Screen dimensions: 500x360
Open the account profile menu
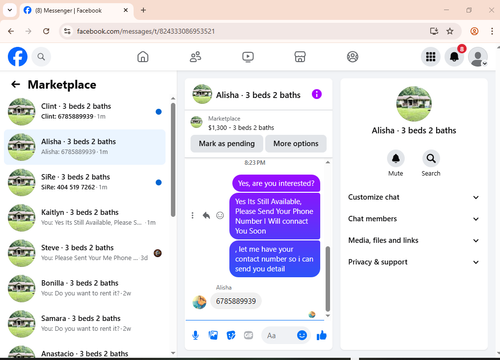(x=478, y=57)
